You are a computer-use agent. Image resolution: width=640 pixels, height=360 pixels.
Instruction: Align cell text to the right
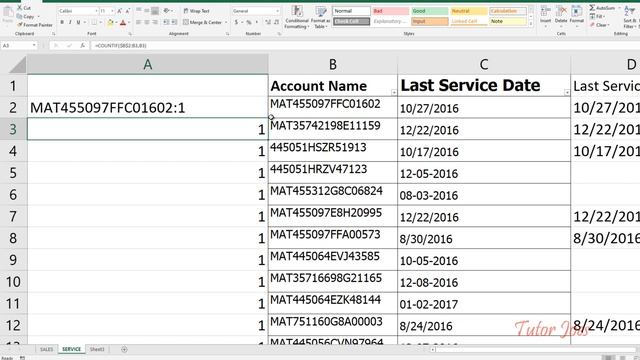(x=155, y=22)
